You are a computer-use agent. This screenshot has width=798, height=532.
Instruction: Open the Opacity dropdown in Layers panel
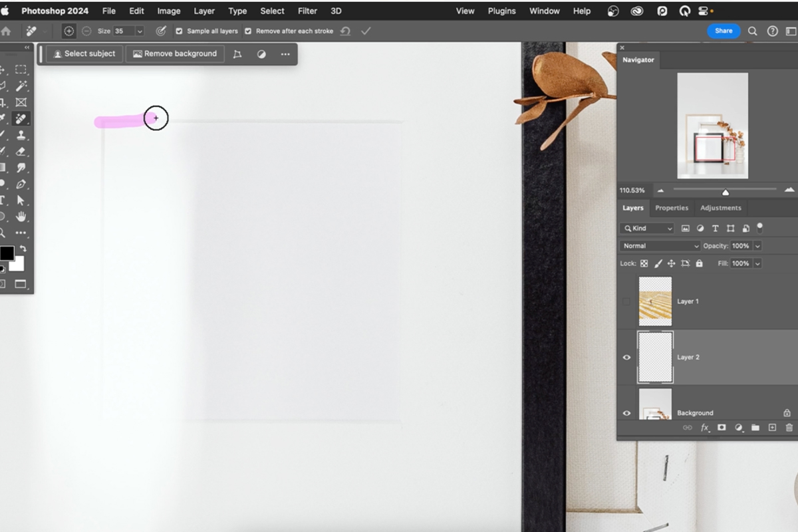coord(755,245)
